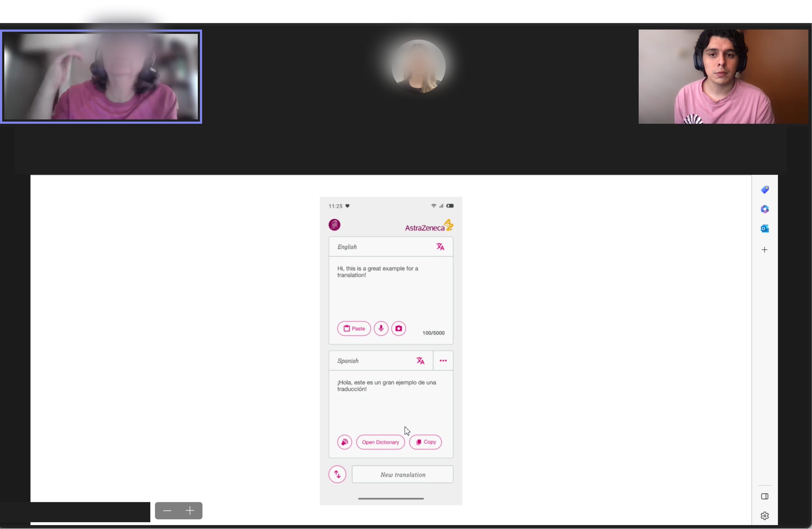This screenshot has width=812, height=529.
Task: Add a new sidebar app with plus
Action: (765, 250)
